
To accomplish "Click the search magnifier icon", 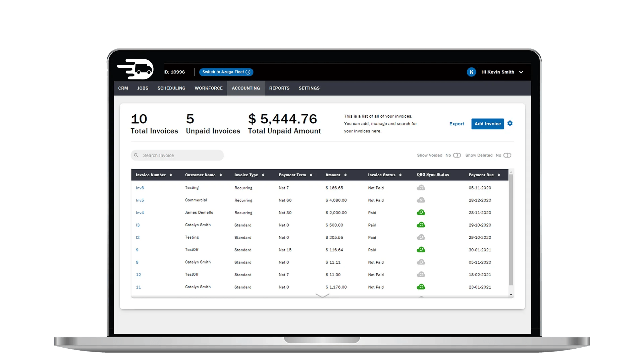I will coord(136,155).
